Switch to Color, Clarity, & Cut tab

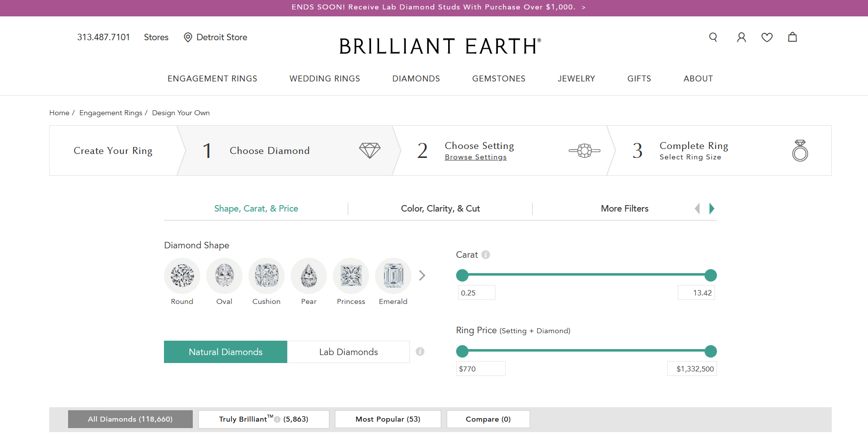click(x=440, y=209)
